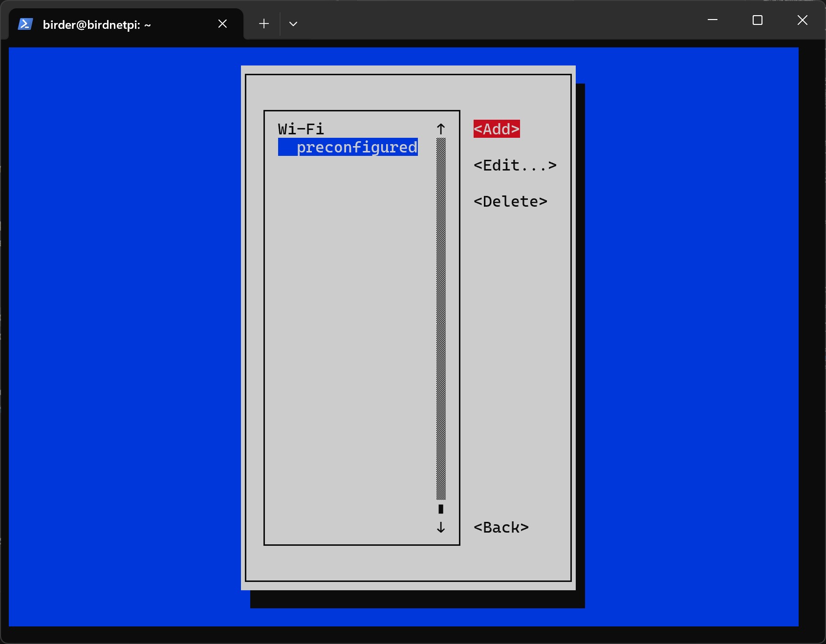Viewport: 826px width, 644px height.
Task: Go back using the <Back> button
Action: click(501, 528)
